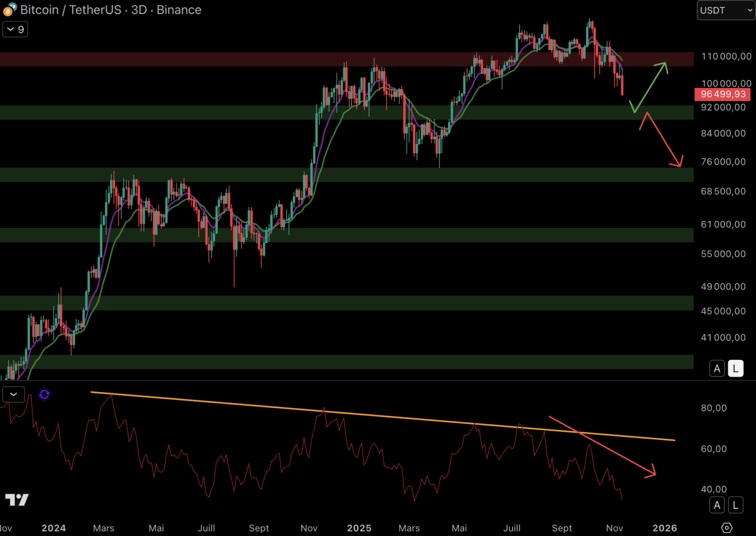Image resolution: width=756 pixels, height=536 pixels.
Task: Select the red resistance zone near 110 000
Action: pos(298,59)
